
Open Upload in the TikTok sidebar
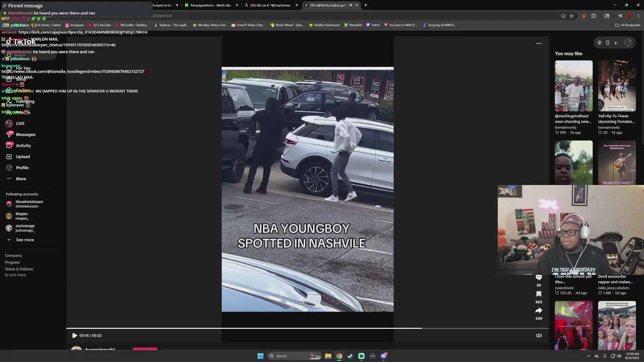coord(18,156)
